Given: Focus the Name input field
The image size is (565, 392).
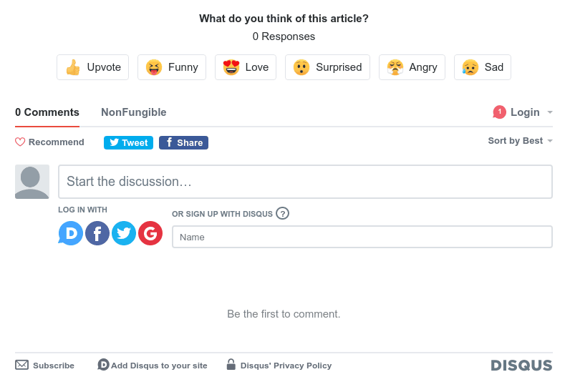Looking at the screenshot, I should coord(362,237).
